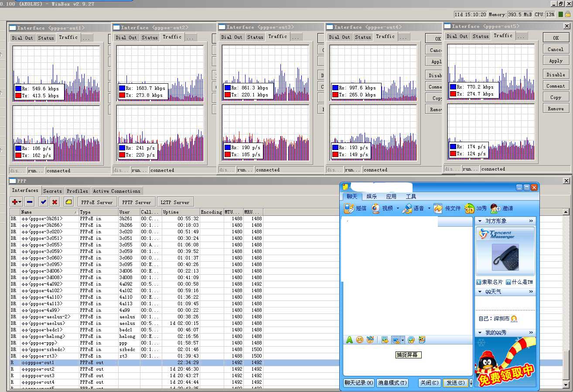The image size is (573, 392).
Task: Open the 娱乐 menu in QQ chat window
Action: pyautogui.click(x=372, y=197)
